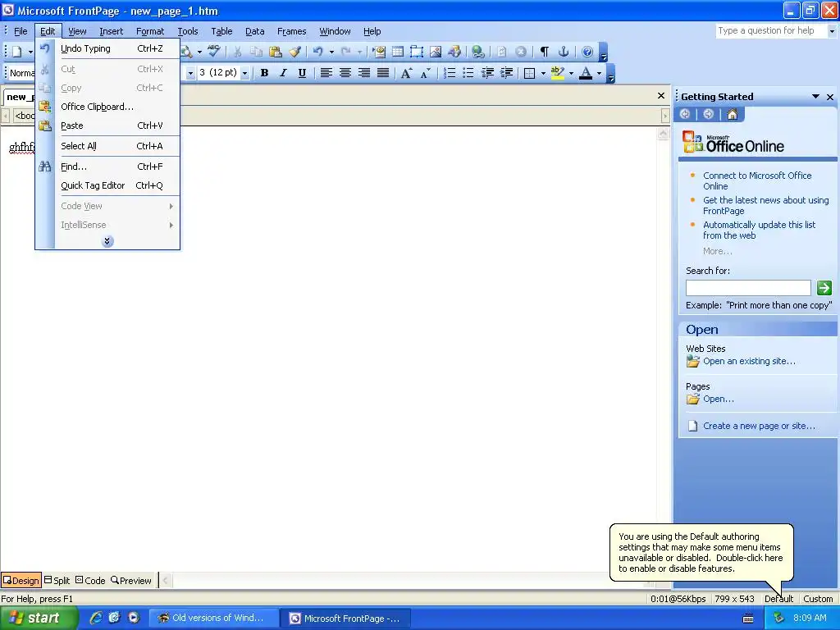Toggle the layer anchors icon
The height and width of the screenshot is (630, 840).
[x=563, y=52]
